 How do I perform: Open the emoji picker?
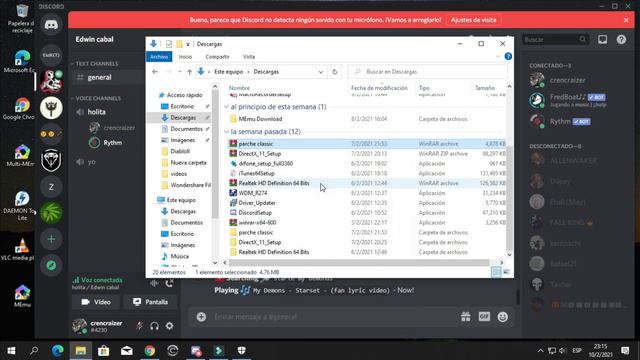tap(502, 317)
